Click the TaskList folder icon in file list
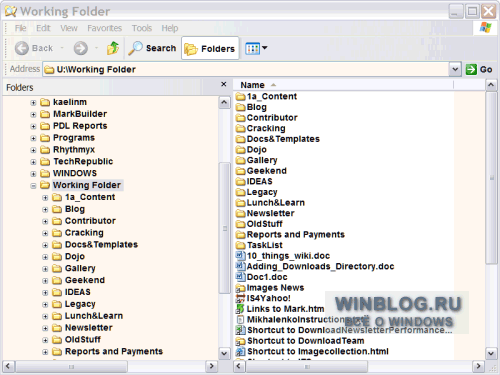This screenshot has height=375, width=500. pyautogui.click(x=240, y=245)
